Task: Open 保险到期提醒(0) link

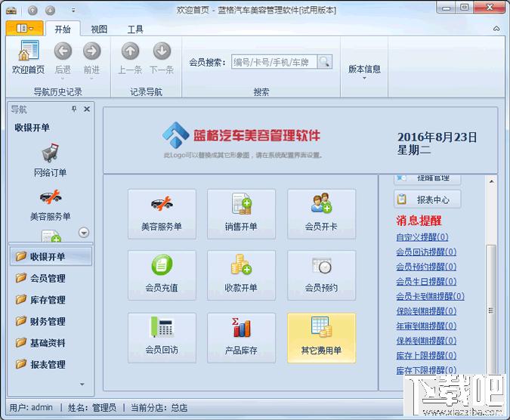Action: 426,311
